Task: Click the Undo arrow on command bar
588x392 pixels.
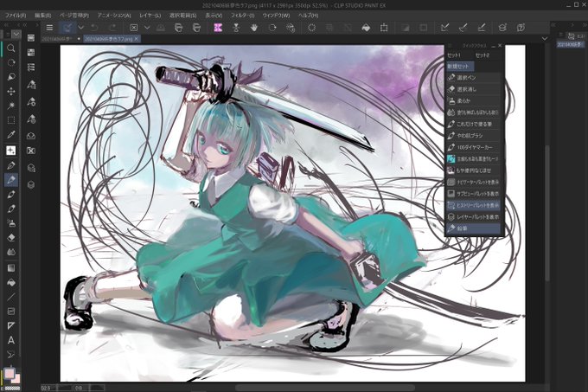Action: 94,28
